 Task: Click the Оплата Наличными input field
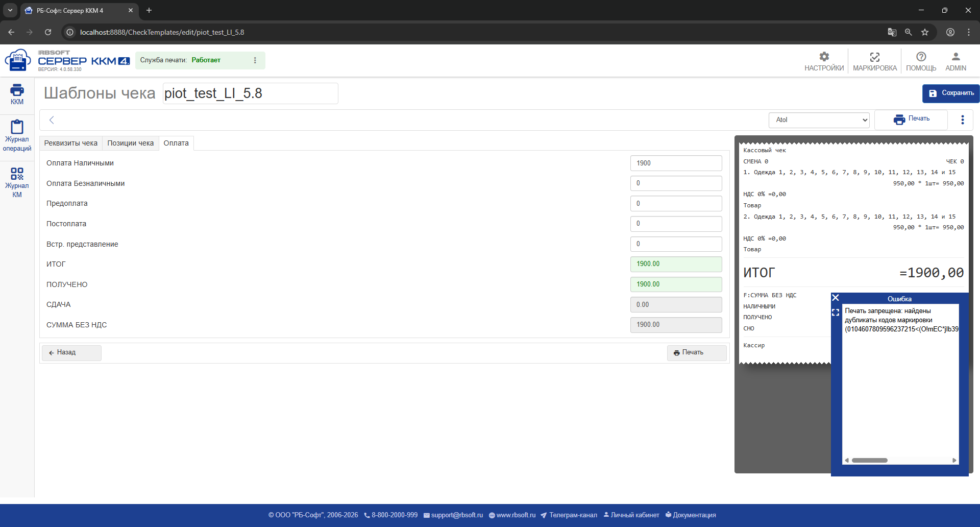tap(676, 163)
